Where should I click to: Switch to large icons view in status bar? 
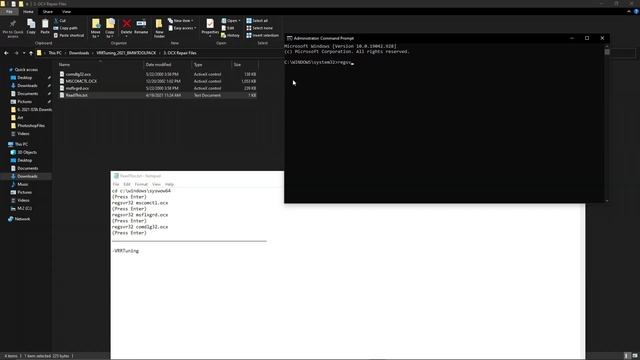point(635,356)
